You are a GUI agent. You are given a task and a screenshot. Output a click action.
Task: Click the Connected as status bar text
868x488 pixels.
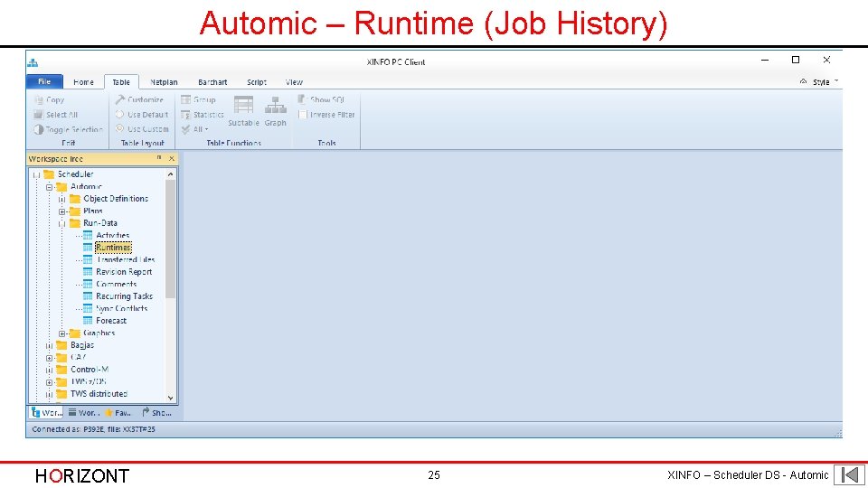tap(93, 429)
